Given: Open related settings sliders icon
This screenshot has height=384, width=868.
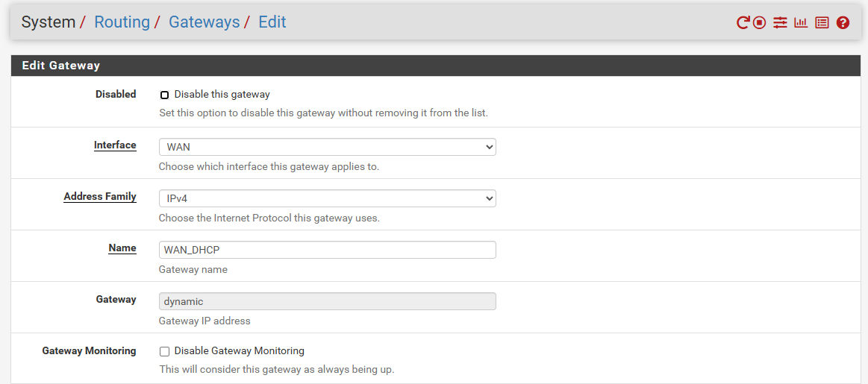Looking at the screenshot, I should pyautogui.click(x=780, y=22).
